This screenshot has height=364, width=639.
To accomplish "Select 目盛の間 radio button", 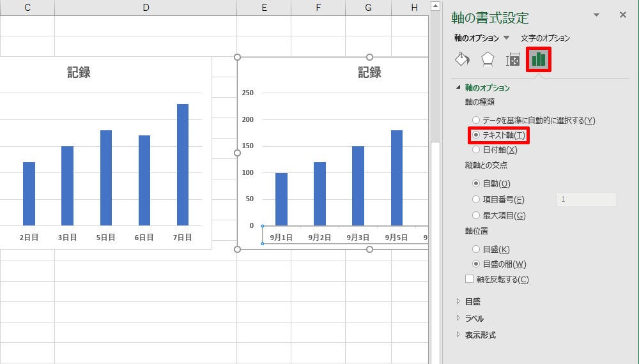I will (476, 264).
